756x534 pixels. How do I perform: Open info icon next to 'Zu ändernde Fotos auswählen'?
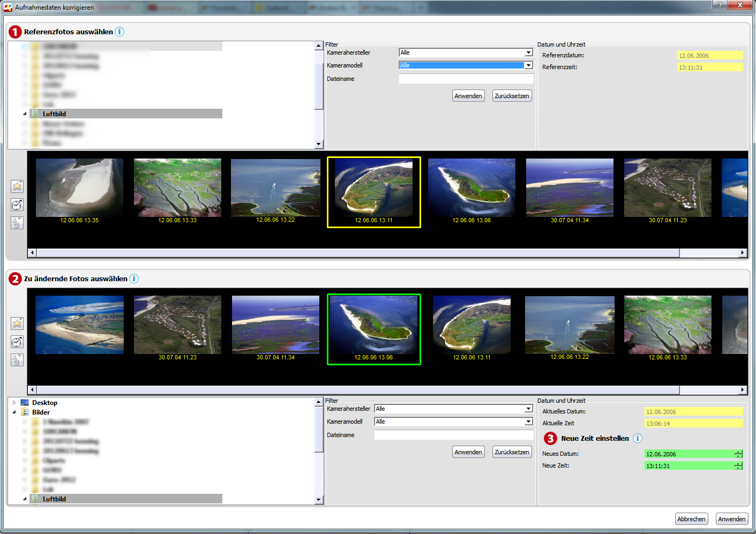[134, 279]
